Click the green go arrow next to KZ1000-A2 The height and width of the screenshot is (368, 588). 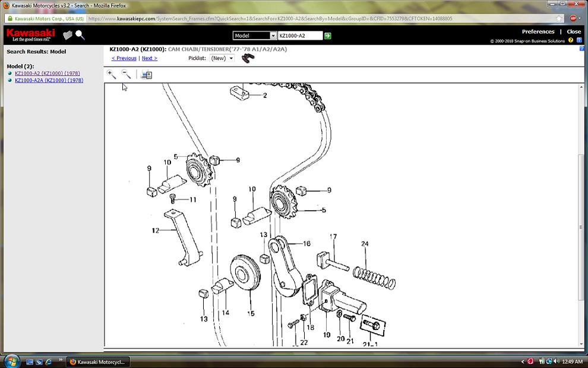[328, 36]
